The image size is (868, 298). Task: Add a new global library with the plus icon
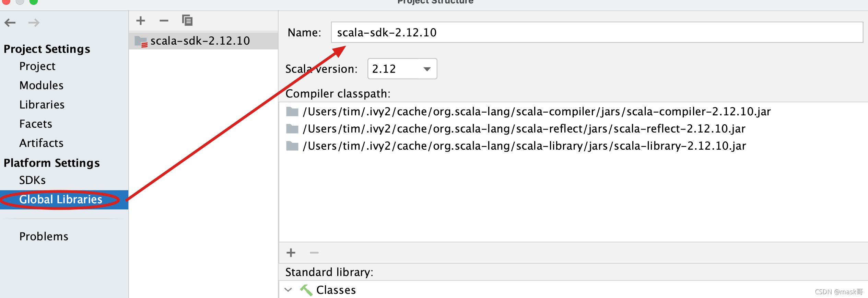click(x=140, y=20)
